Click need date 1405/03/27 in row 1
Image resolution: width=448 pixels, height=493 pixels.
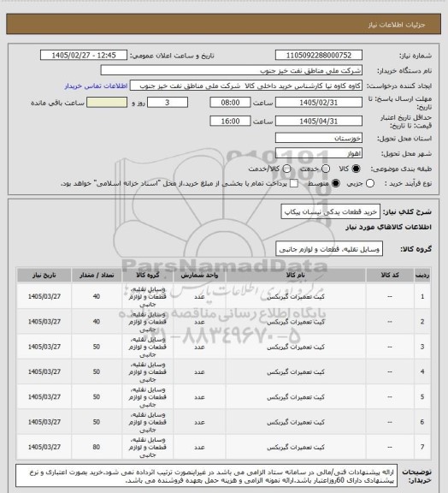click(44, 296)
